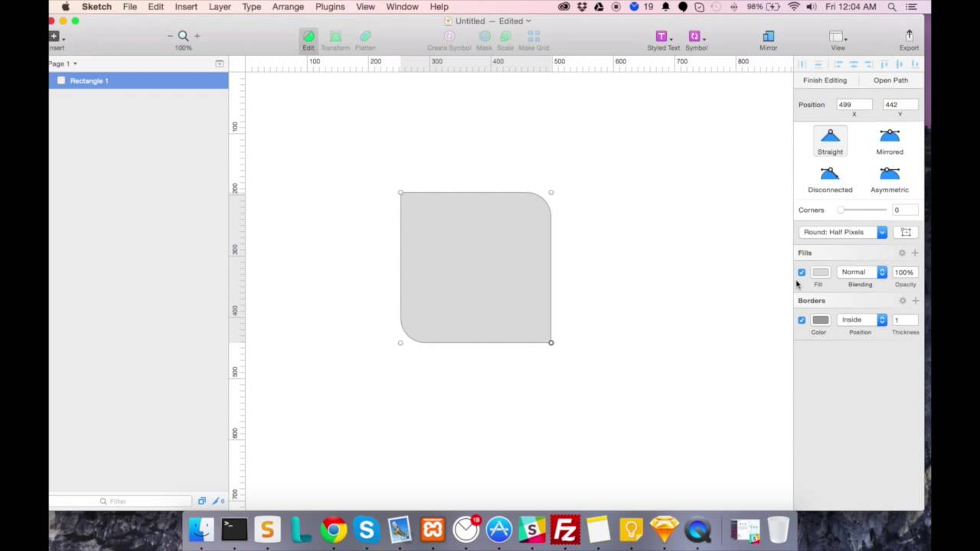
Task: Disable the border checkbox under Borders
Action: 802,320
